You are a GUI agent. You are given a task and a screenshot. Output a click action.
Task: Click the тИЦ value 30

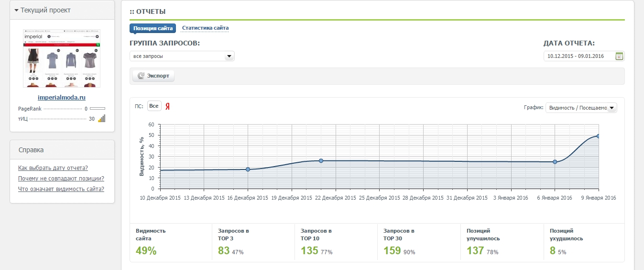coord(92,119)
